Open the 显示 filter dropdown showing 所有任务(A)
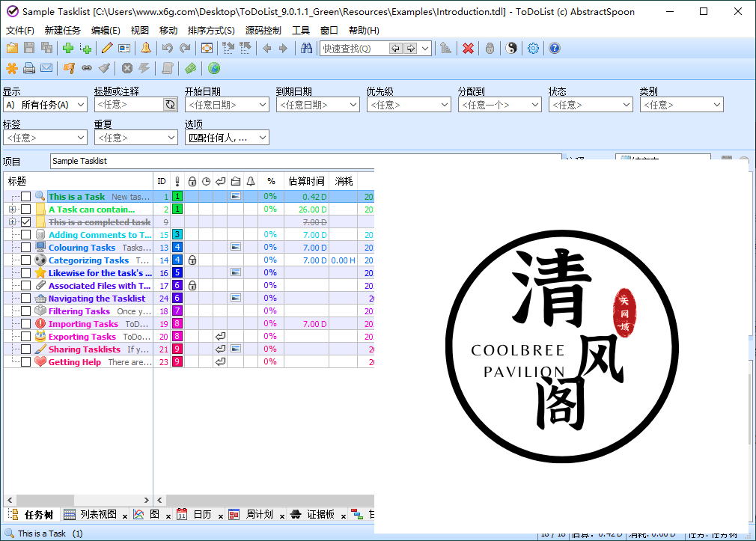Screen dimensions: 756x541 click(45, 105)
